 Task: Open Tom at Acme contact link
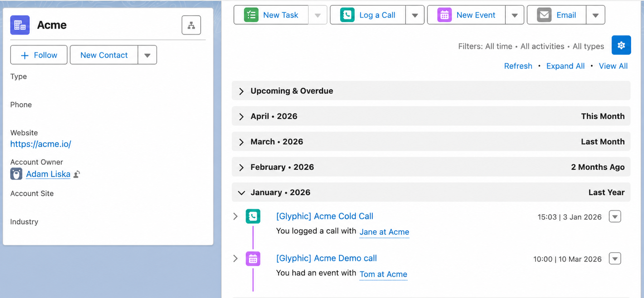point(383,274)
